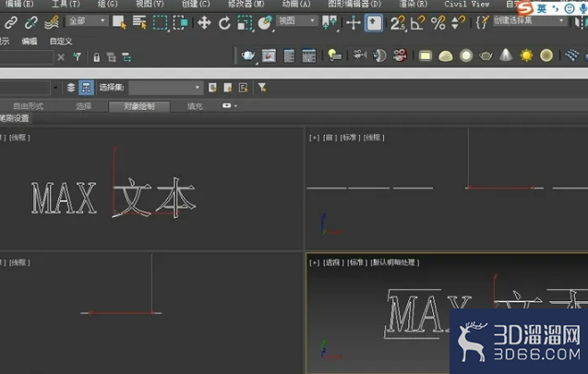The image size is (588, 374).
Task: Open the Civil View menu
Action: 466,4
